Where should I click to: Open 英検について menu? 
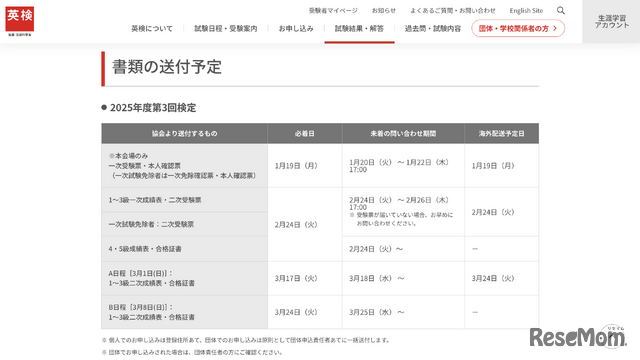152,29
